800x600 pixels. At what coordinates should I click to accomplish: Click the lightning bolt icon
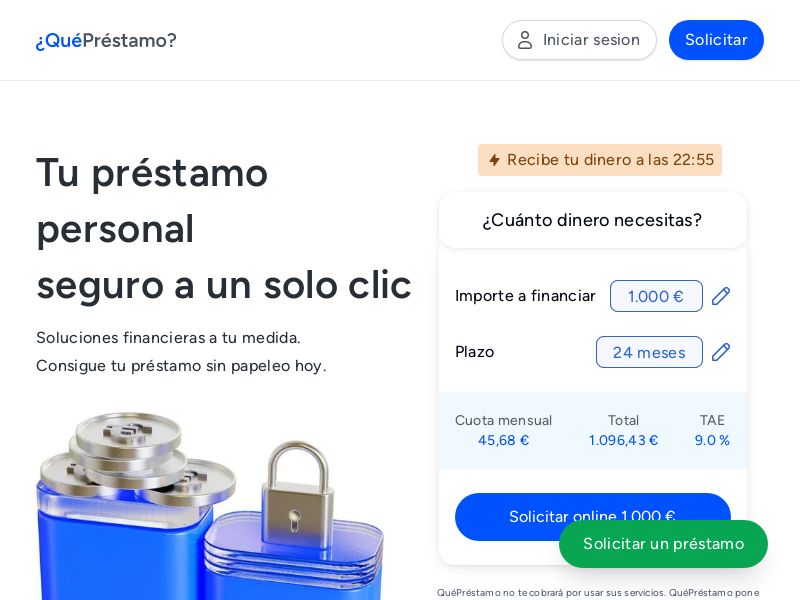tap(494, 160)
